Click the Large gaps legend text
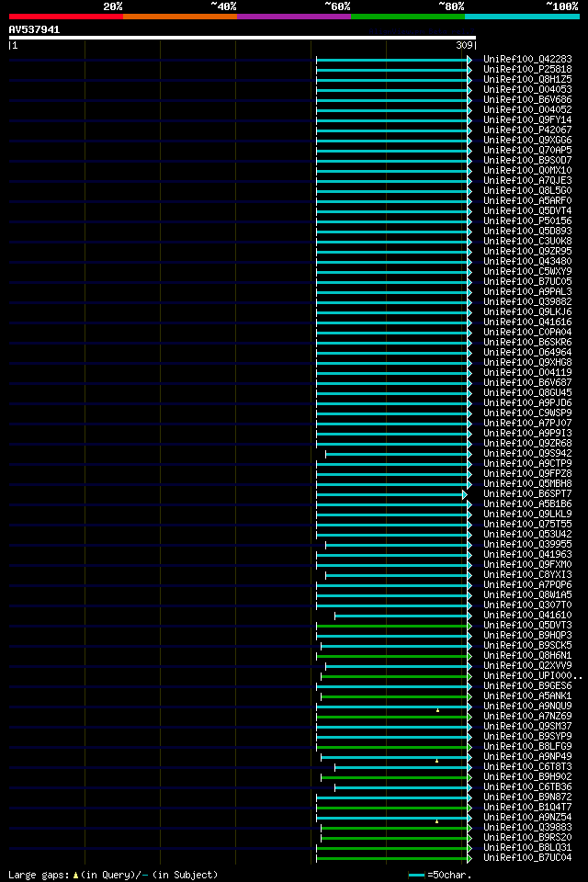Viewport: 588px width, 882px height. tap(113, 876)
